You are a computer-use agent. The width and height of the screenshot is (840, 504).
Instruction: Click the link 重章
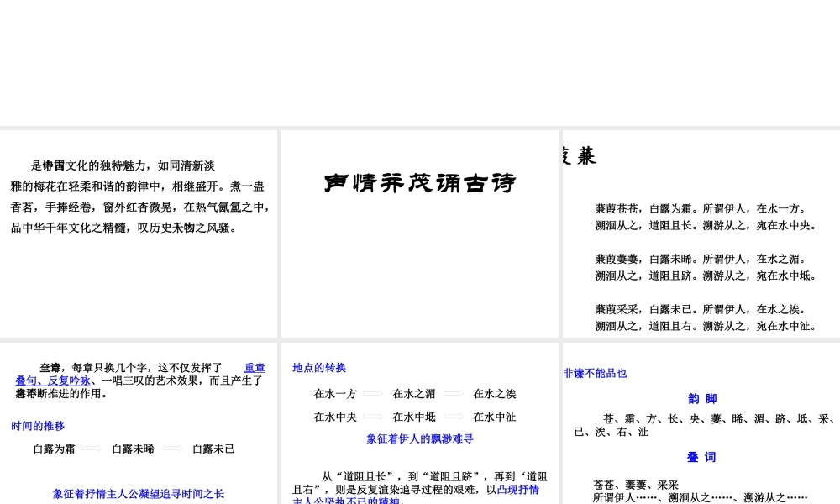255,368
